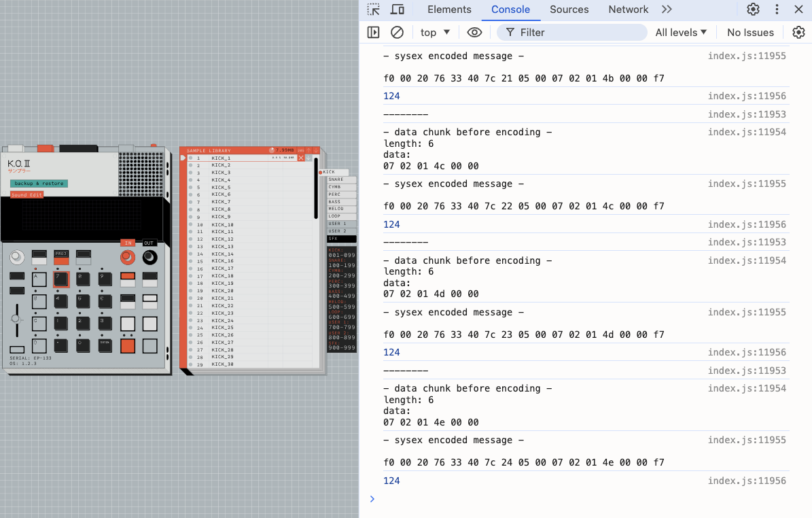Click the orange IN jack knob
This screenshot has height=518, width=812.
pos(127,257)
